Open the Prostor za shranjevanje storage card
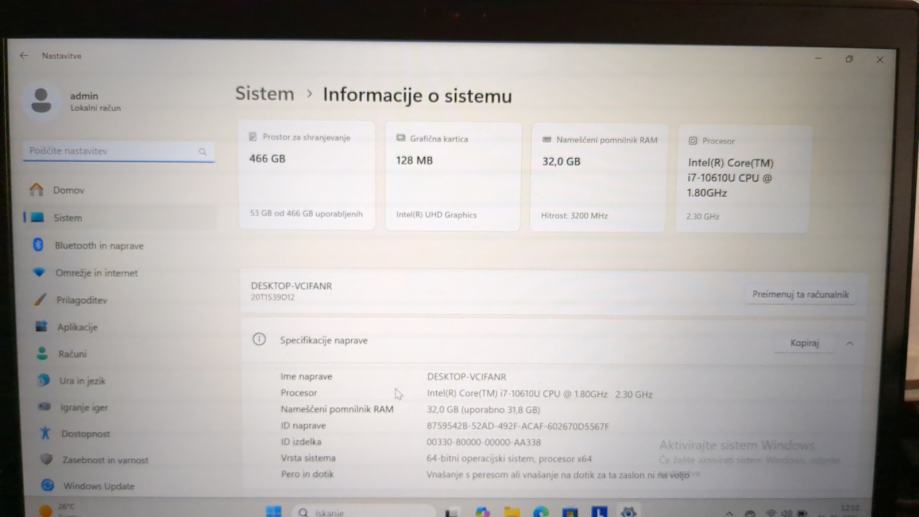This screenshot has width=919, height=517. coord(306,175)
